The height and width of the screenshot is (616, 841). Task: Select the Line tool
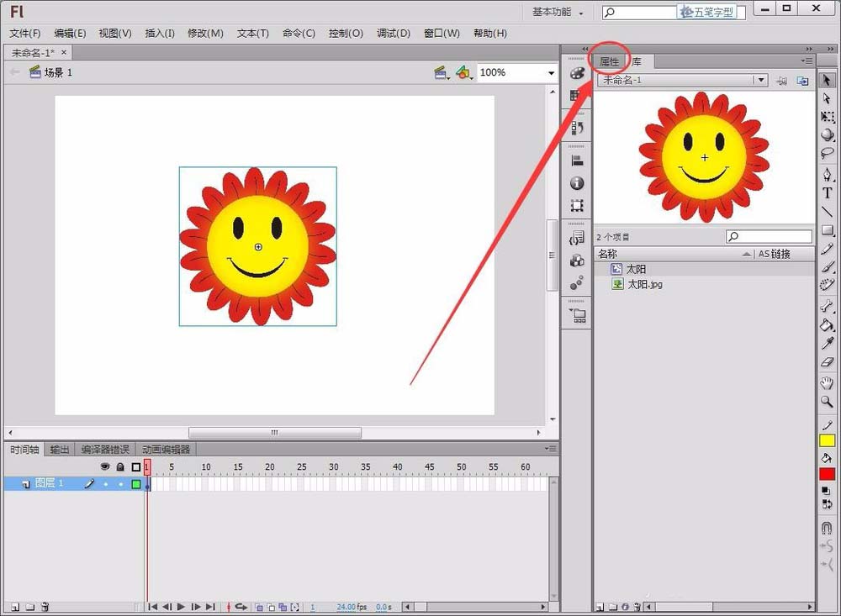pyautogui.click(x=827, y=212)
